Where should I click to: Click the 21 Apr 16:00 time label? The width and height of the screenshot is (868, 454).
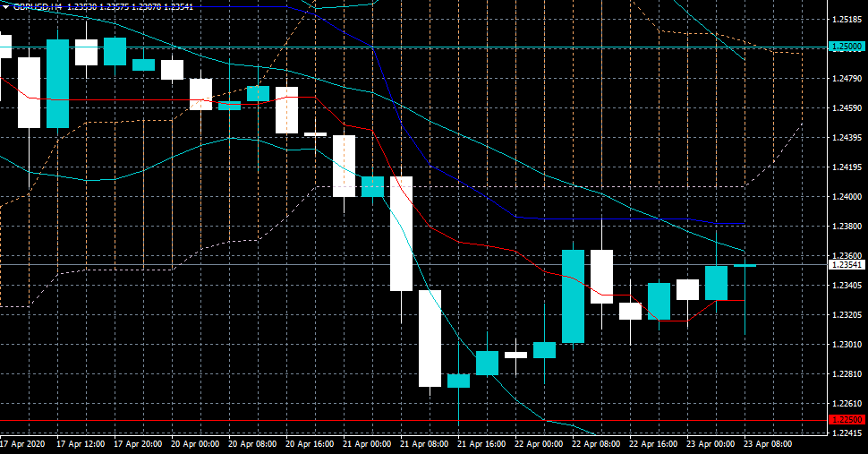[x=481, y=444]
